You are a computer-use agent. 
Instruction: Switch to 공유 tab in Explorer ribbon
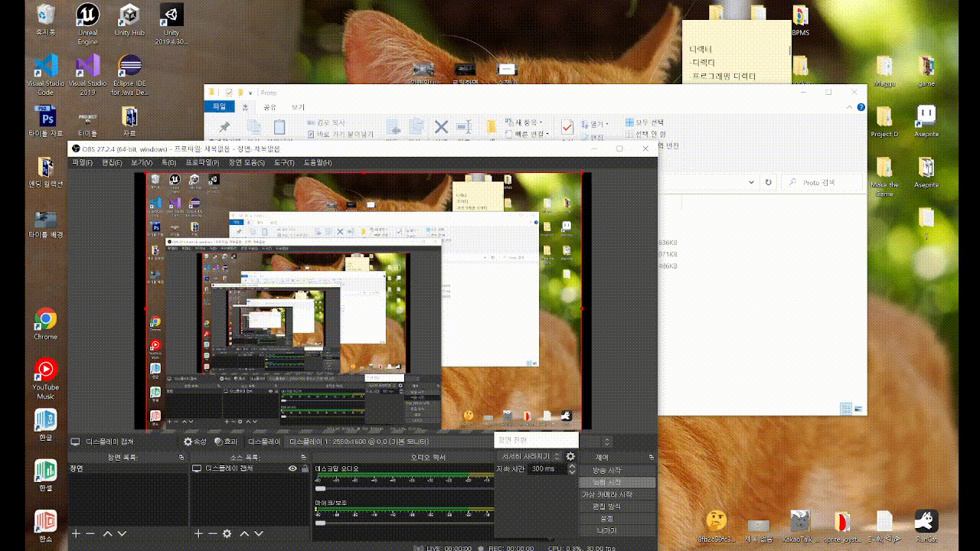269,107
